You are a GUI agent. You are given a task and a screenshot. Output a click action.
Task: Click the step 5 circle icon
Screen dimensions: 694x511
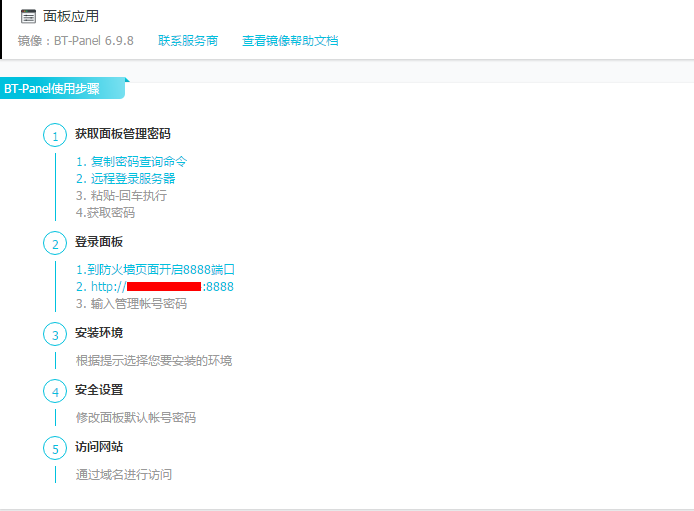click(x=55, y=449)
